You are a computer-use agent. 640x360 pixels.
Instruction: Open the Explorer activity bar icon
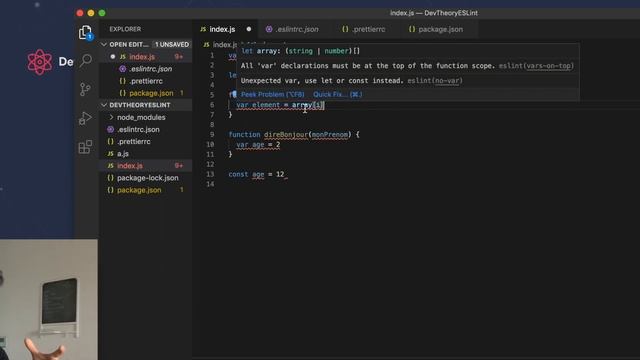click(85, 32)
